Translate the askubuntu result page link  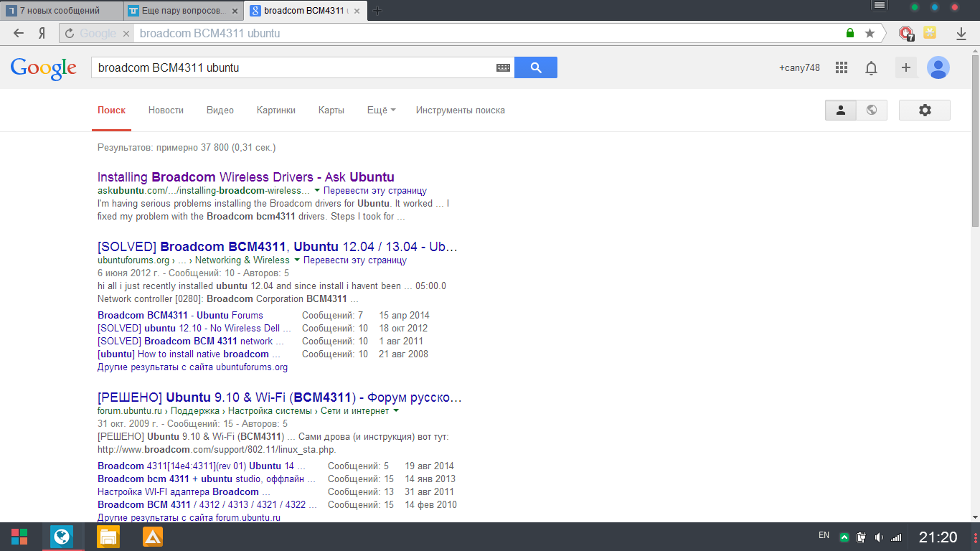[x=375, y=191]
